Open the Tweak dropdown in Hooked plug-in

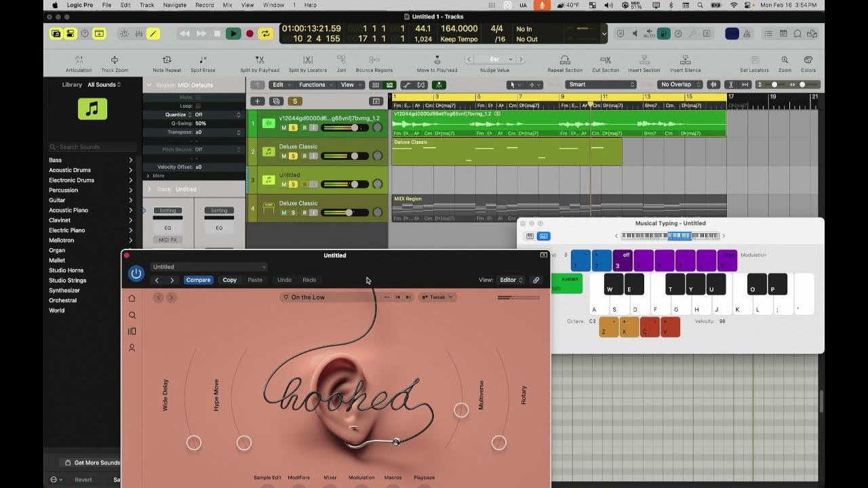tap(437, 297)
